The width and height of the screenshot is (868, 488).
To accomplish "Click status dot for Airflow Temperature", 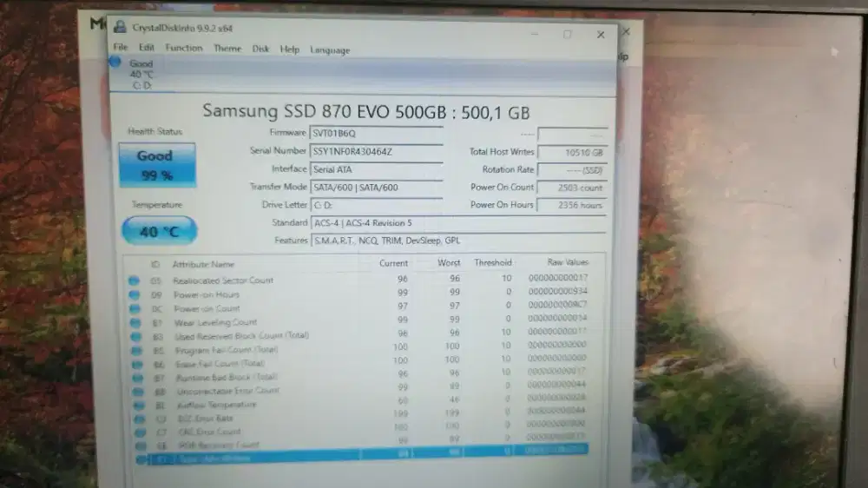I will (138, 406).
